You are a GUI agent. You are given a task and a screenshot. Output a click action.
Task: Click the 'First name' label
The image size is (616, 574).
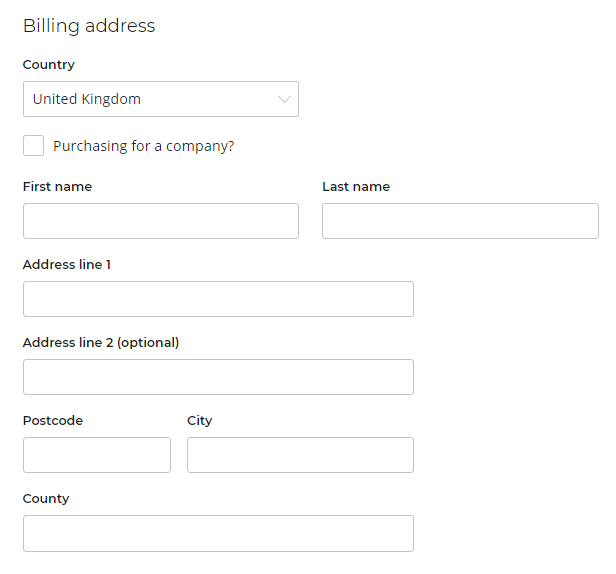(x=57, y=187)
